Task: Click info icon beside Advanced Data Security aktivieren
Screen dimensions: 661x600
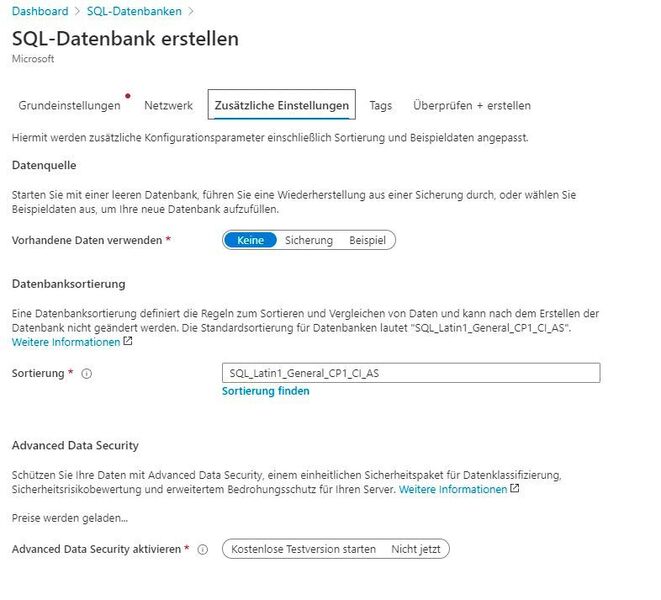Action: 203,549
